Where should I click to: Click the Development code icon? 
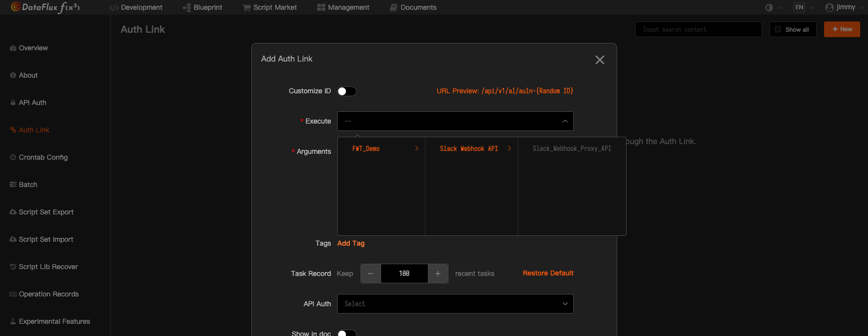point(114,8)
